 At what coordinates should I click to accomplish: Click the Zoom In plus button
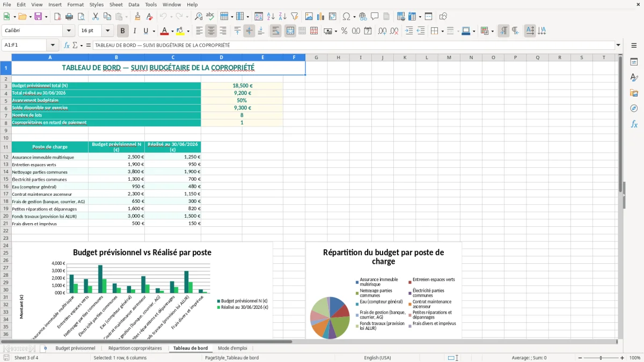(x=622, y=358)
